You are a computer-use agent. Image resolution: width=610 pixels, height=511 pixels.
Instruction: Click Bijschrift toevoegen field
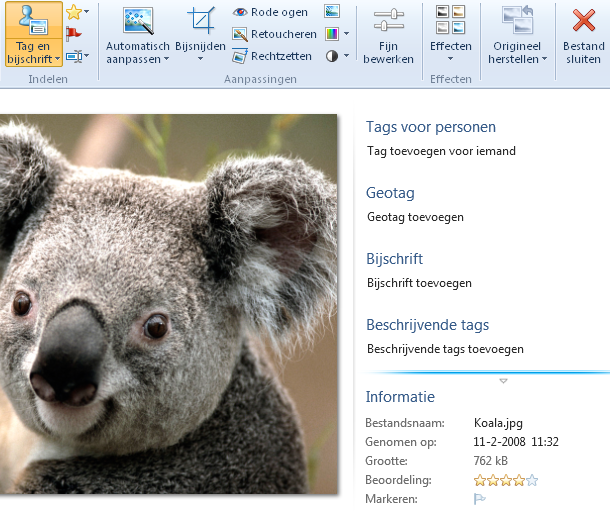tap(419, 283)
